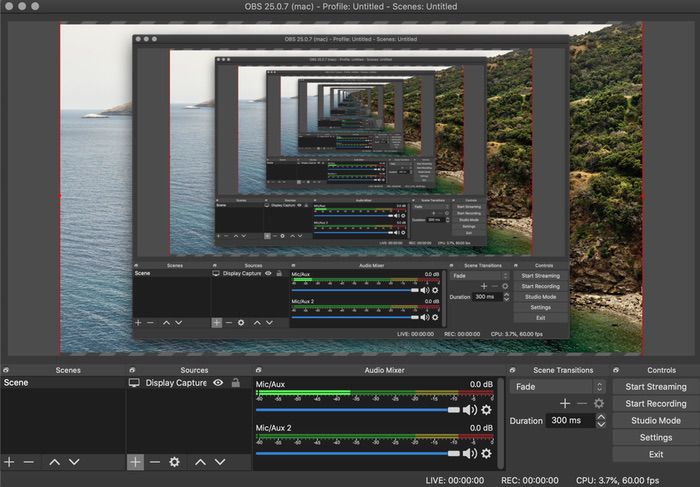This screenshot has width=700, height=487.
Task: Pop out the Controls dock icon
Action: [616, 370]
